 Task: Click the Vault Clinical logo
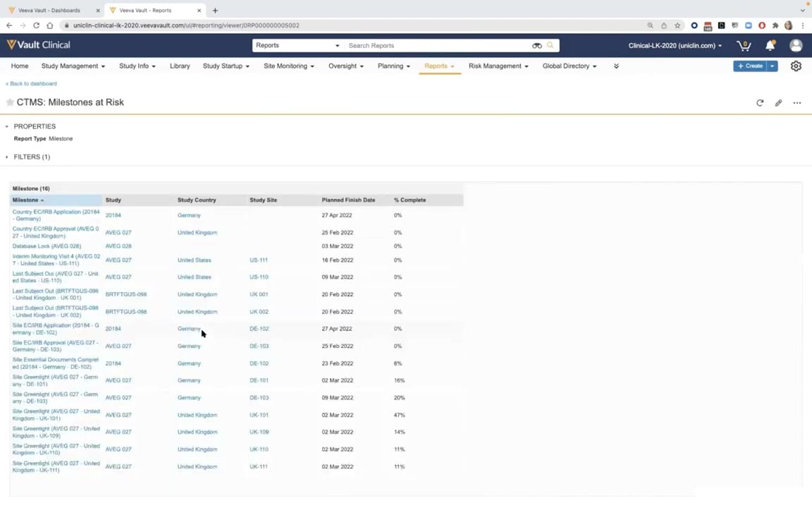pyautogui.click(x=38, y=45)
